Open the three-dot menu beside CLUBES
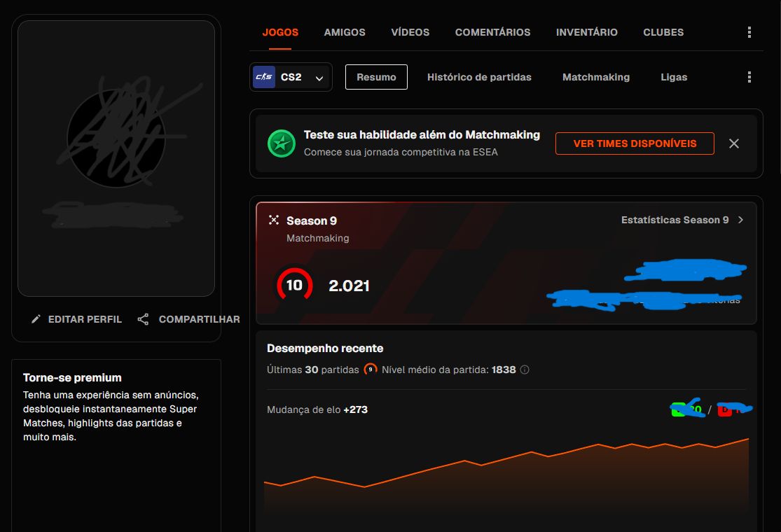Screen dimensions: 781x532 pos(749,32)
